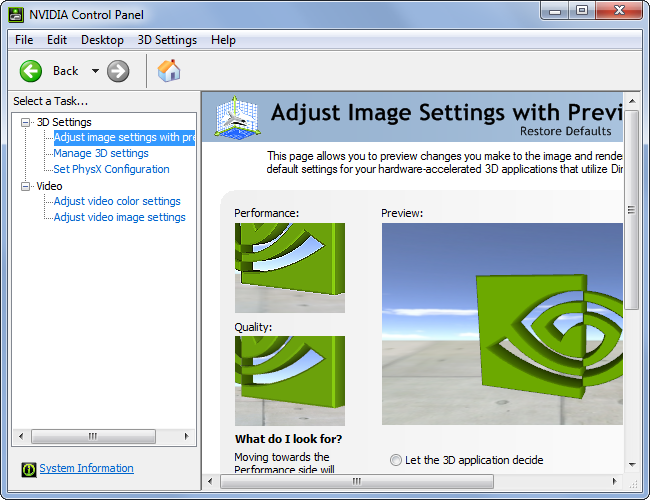The height and width of the screenshot is (500, 650).
Task: Click the green Back arrow icon
Action: click(x=31, y=71)
